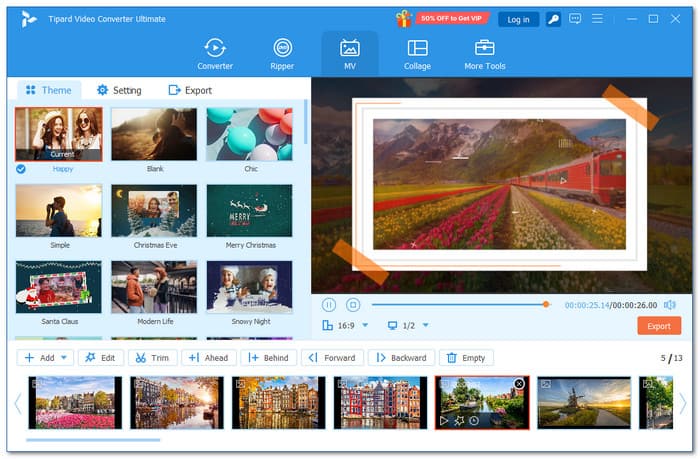Move clip Forward
This screenshot has height=459, width=700.
332,358
